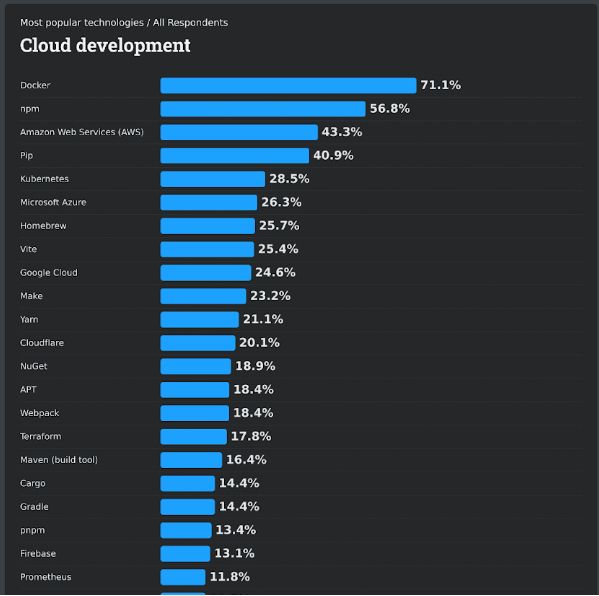Viewport: 599px width, 596px height.
Task: Click the Microsoft Azure bar
Action: [x=209, y=202]
